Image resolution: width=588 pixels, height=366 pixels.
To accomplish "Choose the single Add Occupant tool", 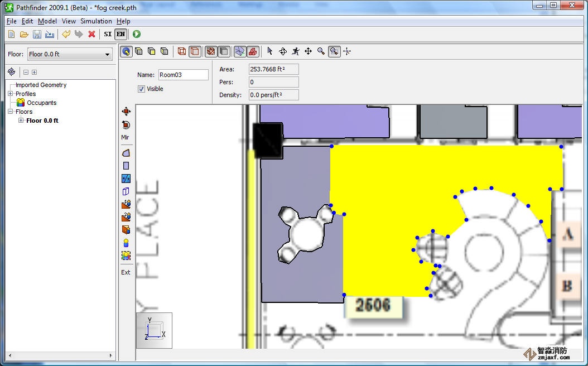I will coord(126,243).
